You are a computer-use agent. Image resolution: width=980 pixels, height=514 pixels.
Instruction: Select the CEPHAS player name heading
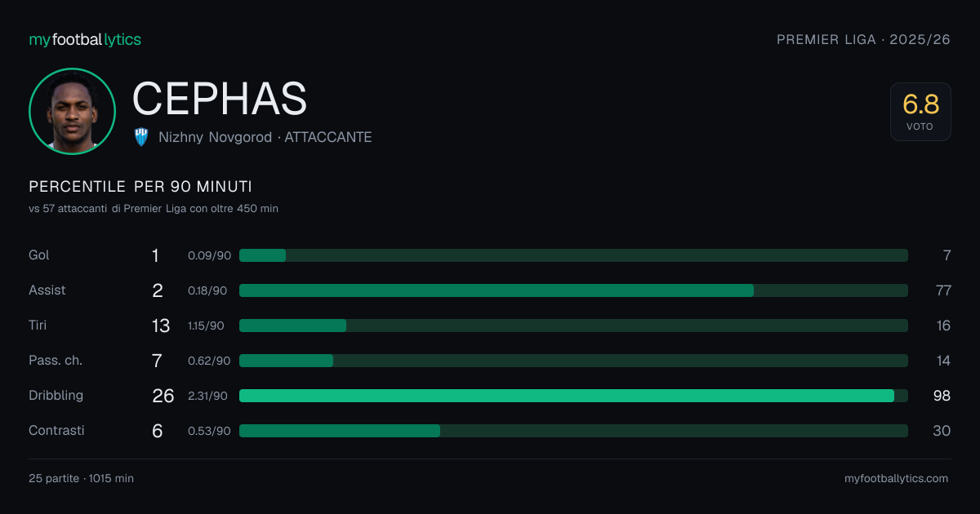tap(220, 99)
